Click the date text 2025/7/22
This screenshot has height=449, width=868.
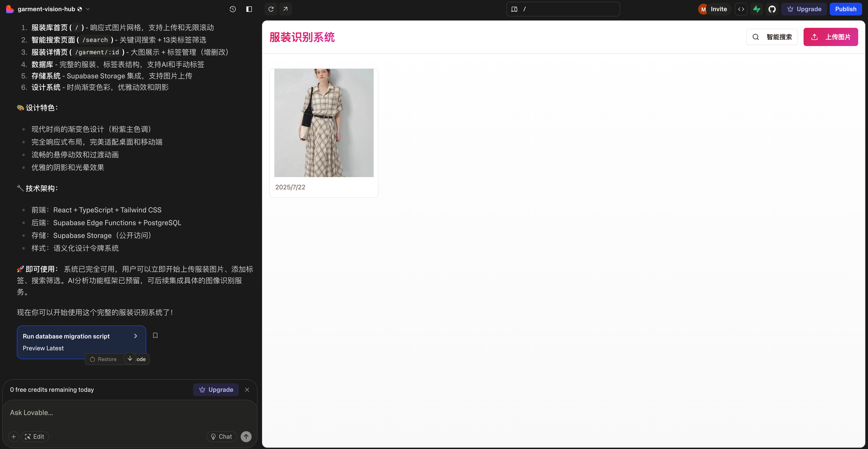(290, 187)
